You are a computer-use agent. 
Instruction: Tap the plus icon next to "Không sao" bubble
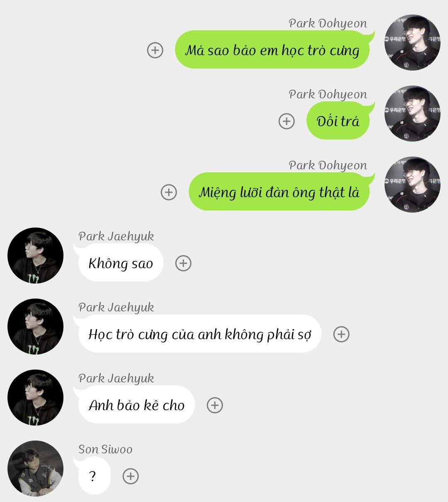tap(183, 263)
